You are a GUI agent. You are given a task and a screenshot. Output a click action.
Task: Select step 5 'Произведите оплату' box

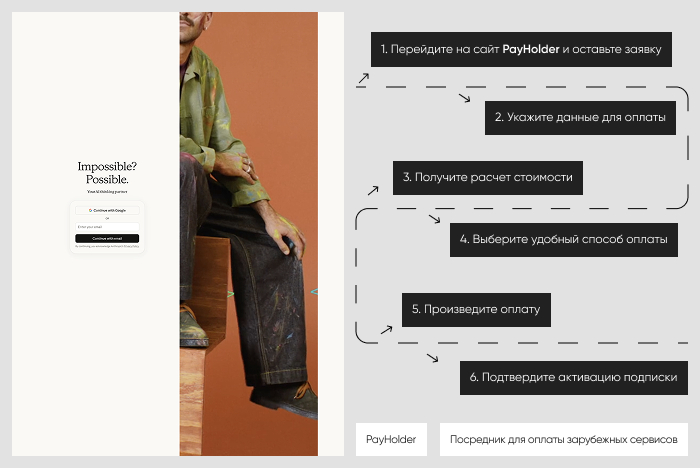(476, 309)
